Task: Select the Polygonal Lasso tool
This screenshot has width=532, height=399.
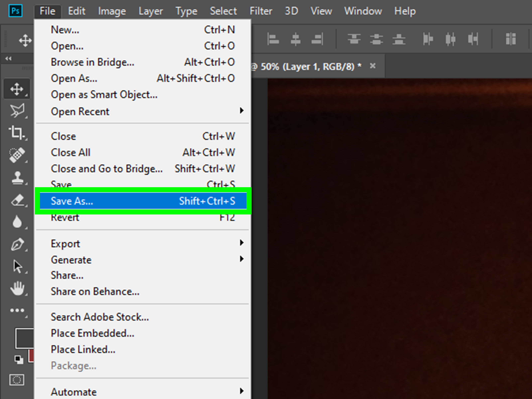Action: [17, 110]
